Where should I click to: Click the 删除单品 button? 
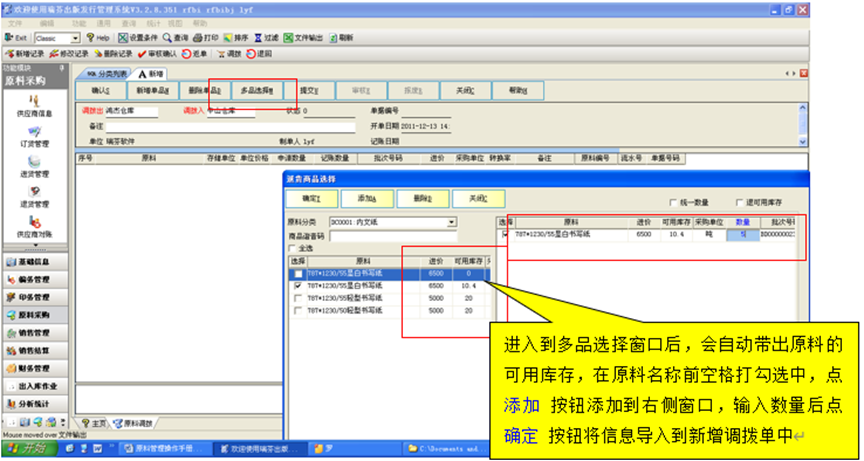[x=204, y=91]
